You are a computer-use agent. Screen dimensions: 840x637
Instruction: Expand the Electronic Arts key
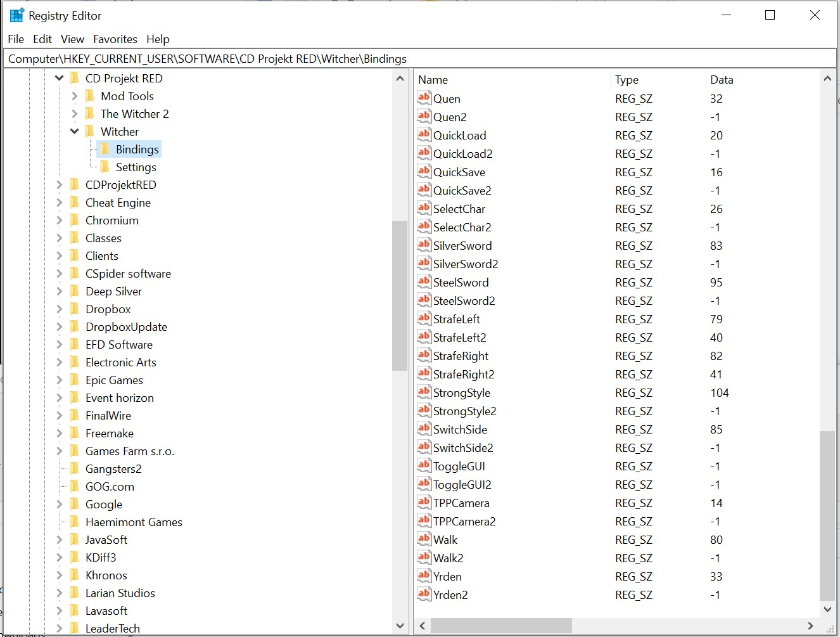coord(60,362)
